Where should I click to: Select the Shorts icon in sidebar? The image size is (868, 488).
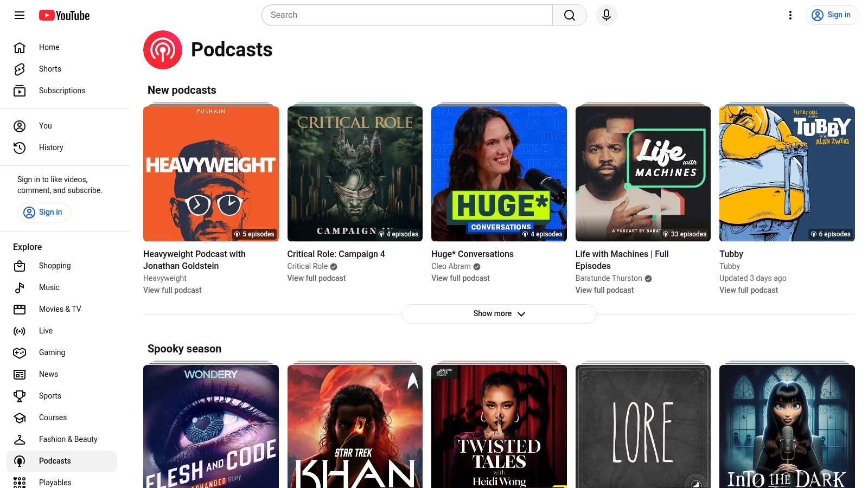tap(19, 69)
